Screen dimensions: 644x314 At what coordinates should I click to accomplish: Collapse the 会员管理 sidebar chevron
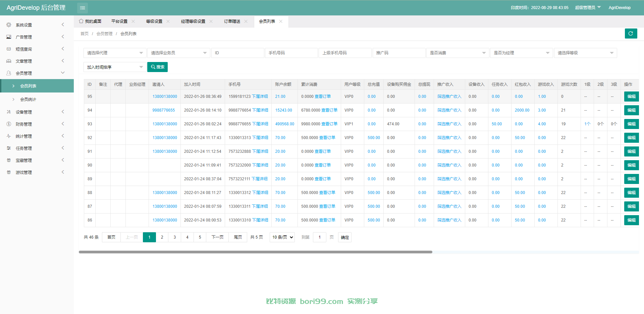(x=63, y=73)
